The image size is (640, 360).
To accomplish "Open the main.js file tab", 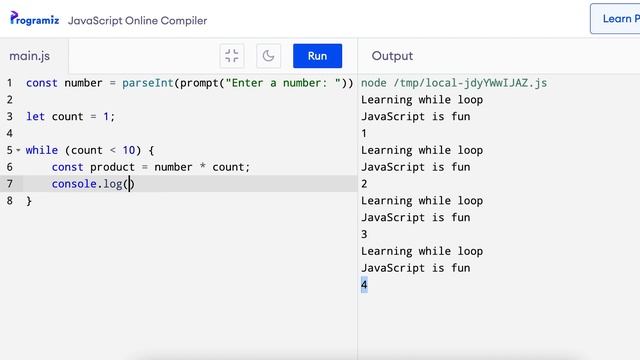I will coord(30,56).
